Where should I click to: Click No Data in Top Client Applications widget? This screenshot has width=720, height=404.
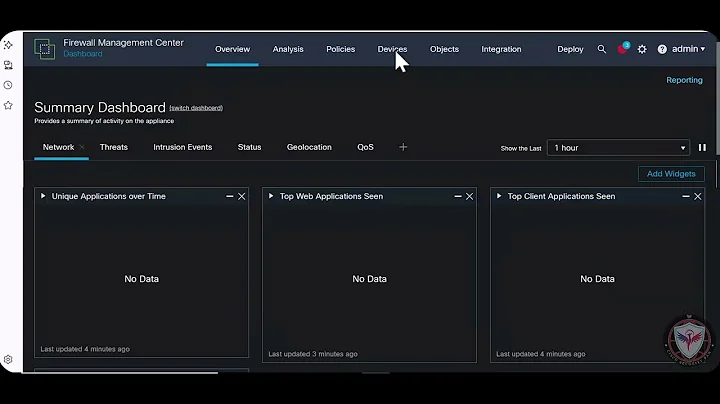point(597,279)
